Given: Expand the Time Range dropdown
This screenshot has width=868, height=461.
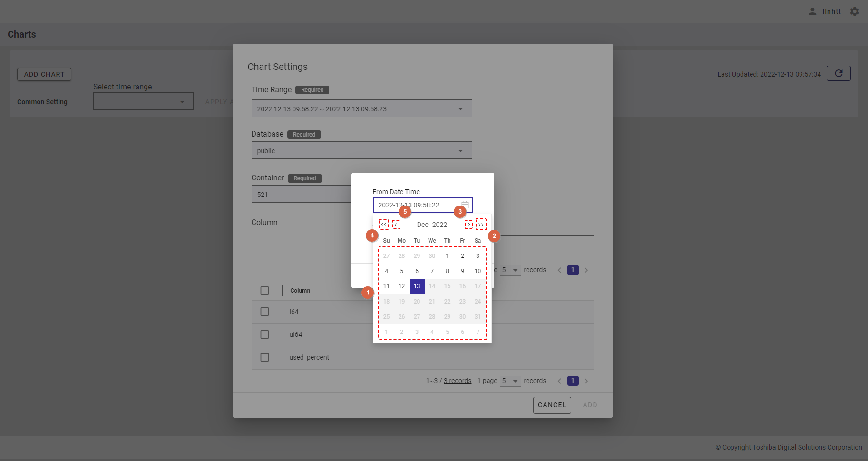Looking at the screenshot, I should (460, 109).
